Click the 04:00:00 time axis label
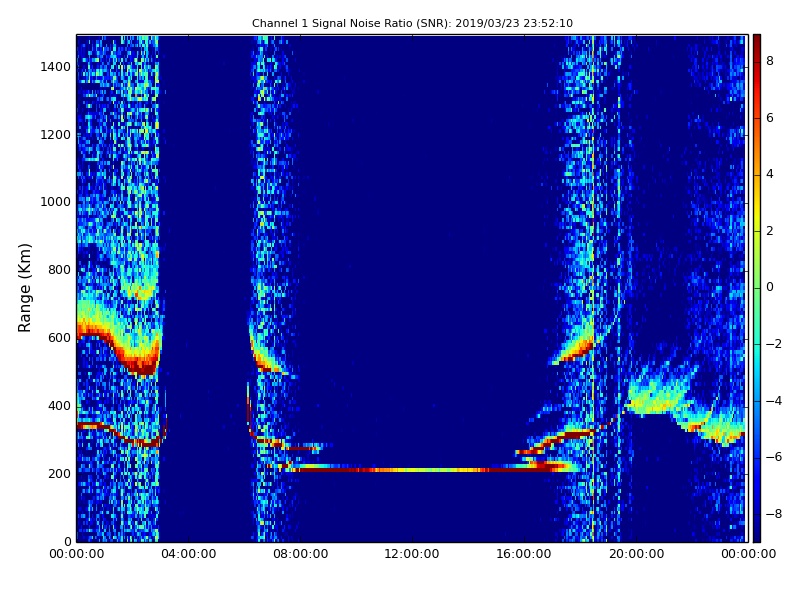 [188, 554]
